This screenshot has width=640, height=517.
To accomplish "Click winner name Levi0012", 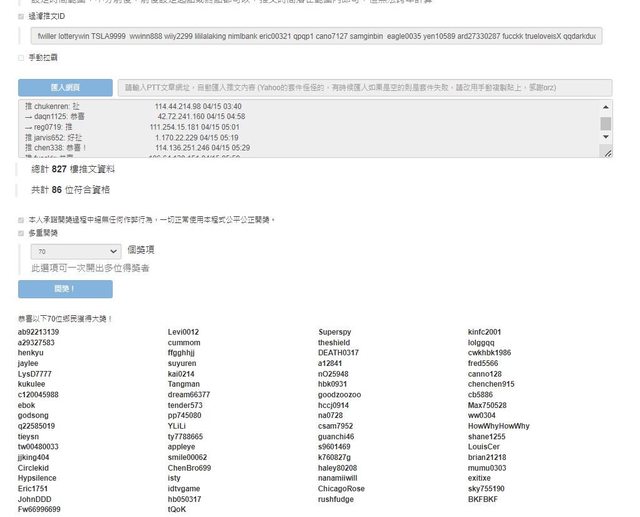I will tap(183, 332).
